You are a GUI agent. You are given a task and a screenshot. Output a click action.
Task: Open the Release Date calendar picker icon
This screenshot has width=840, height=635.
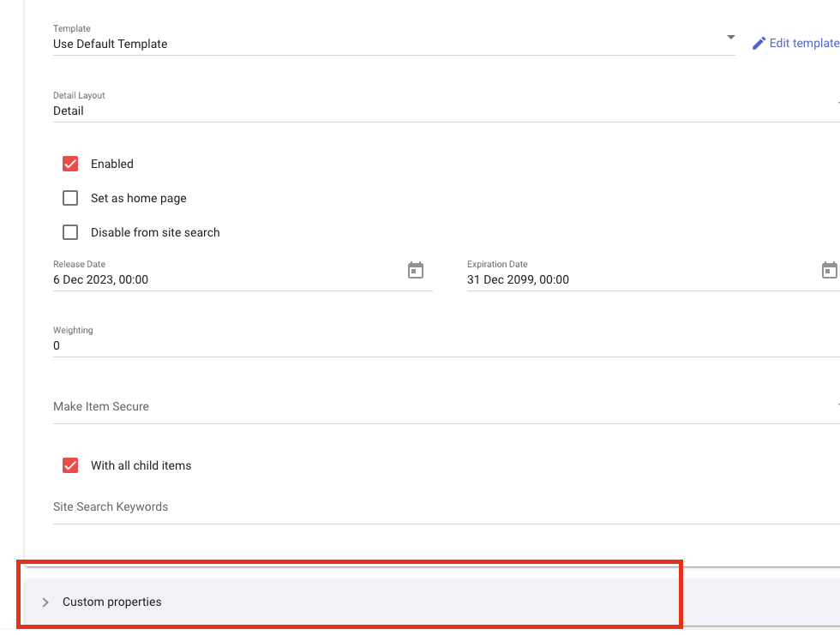(x=416, y=271)
